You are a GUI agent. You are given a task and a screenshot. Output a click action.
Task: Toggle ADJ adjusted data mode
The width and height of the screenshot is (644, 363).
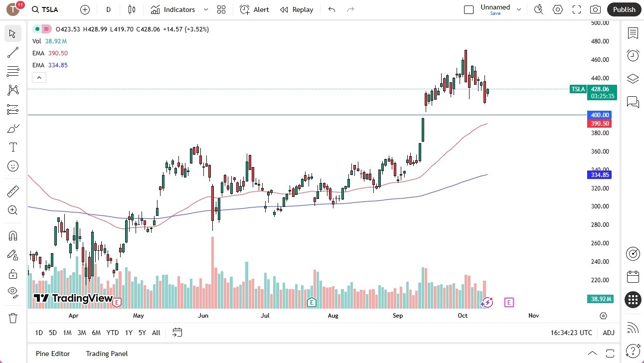coord(608,333)
